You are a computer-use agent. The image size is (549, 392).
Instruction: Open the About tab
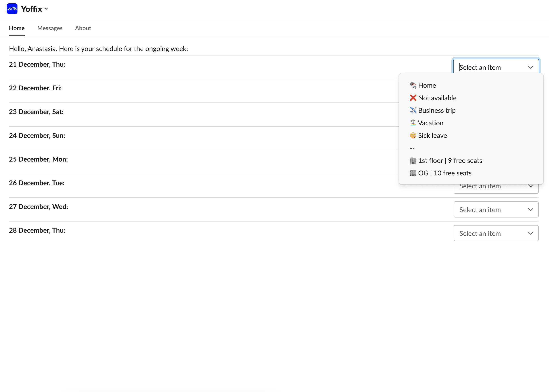point(83,28)
